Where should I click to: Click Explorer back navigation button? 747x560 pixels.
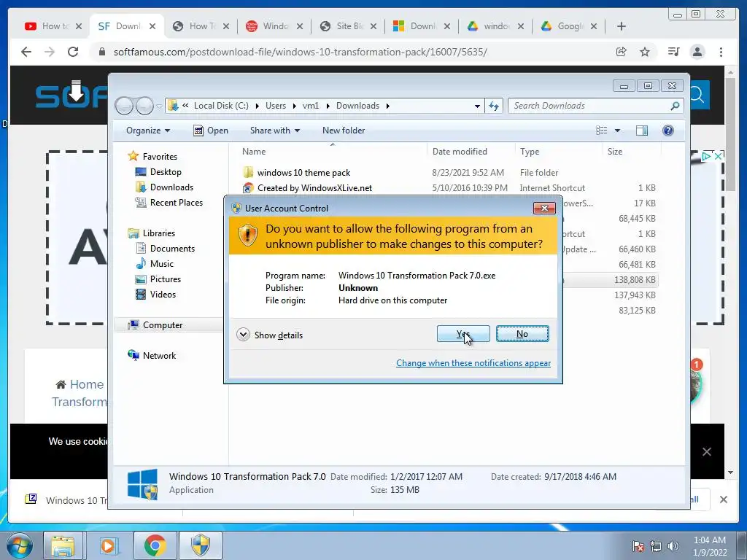point(124,106)
